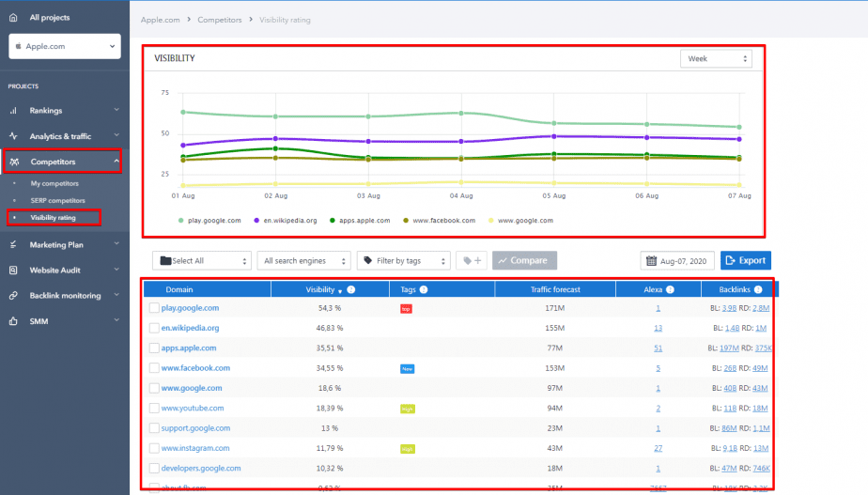The image size is (868, 495).
Task: Click the blue New tag on www.facebook.com row
Action: [x=407, y=369]
